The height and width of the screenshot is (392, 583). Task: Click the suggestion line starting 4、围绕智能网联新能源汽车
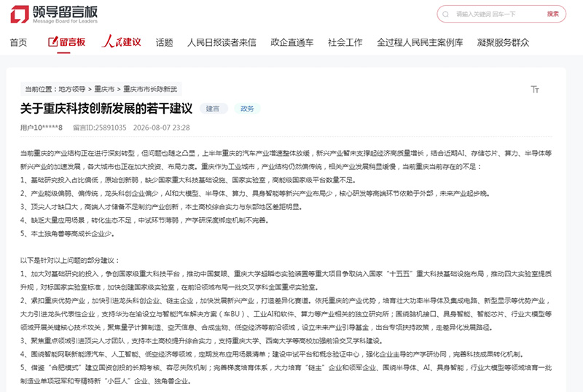click(x=271, y=354)
